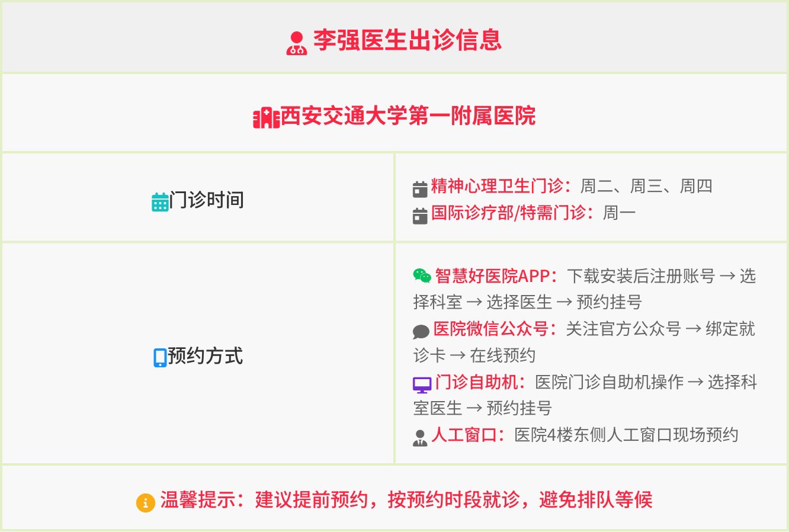Image resolution: width=789 pixels, height=532 pixels.
Task: Click the calendar icon before 精神心理卫生门诊
Action: [420, 189]
